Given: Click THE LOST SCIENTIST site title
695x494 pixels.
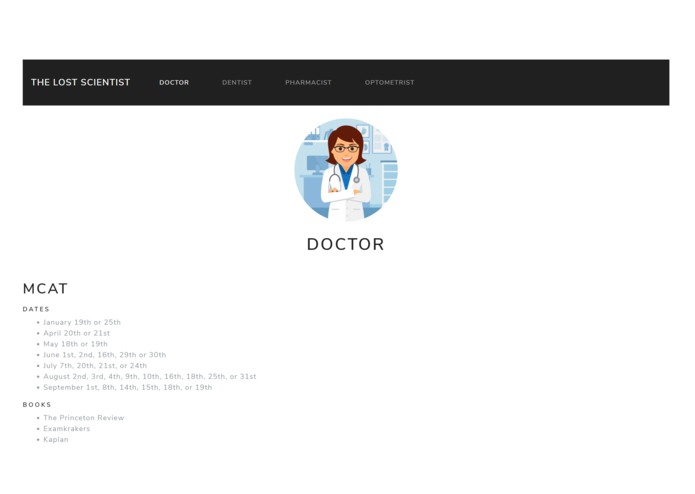Looking at the screenshot, I should [80, 82].
